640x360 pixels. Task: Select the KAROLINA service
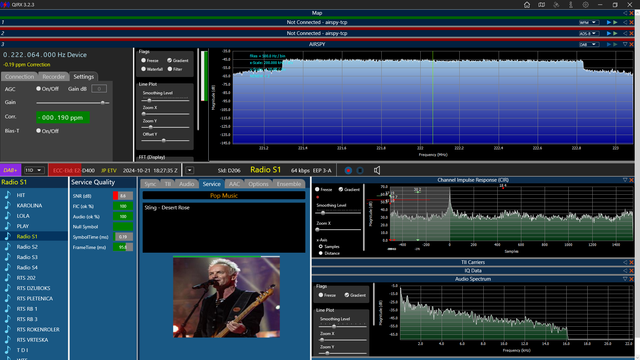tap(29, 205)
